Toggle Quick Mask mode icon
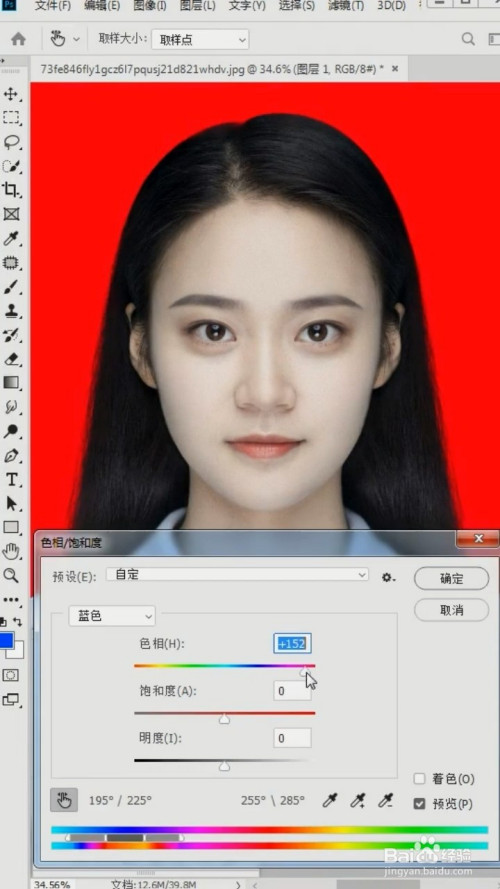500x889 pixels. point(11,675)
